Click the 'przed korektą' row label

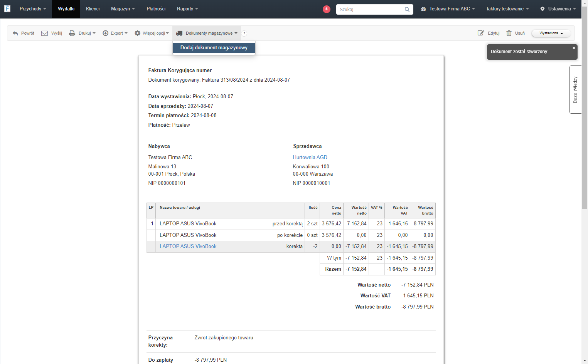coord(288,224)
